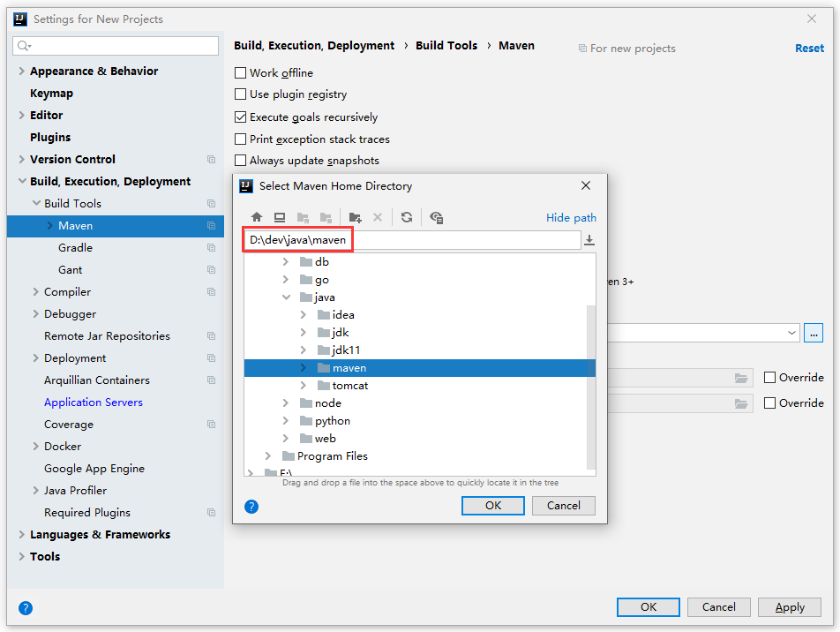Expand the Editor settings section
Screen dimensions: 840x632
coord(22,115)
